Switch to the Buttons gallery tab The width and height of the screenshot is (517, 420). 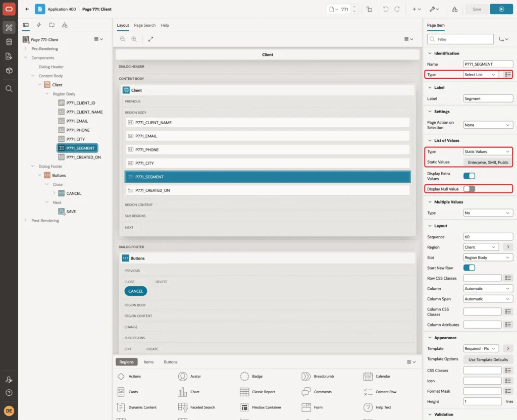(171, 362)
